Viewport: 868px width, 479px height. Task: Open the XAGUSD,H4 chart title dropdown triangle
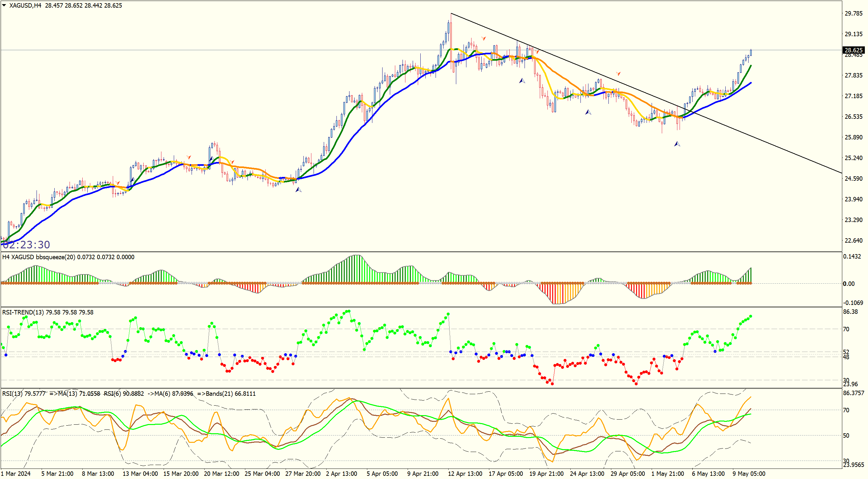(4, 5)
